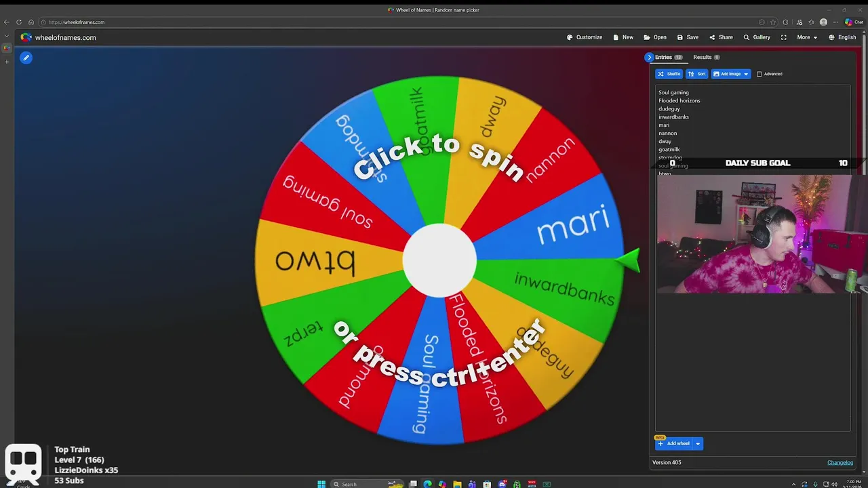The height and width of the screenshot is (488, 868).
Task: Open browser extensions icon
Action: click(x=785, y=22)
